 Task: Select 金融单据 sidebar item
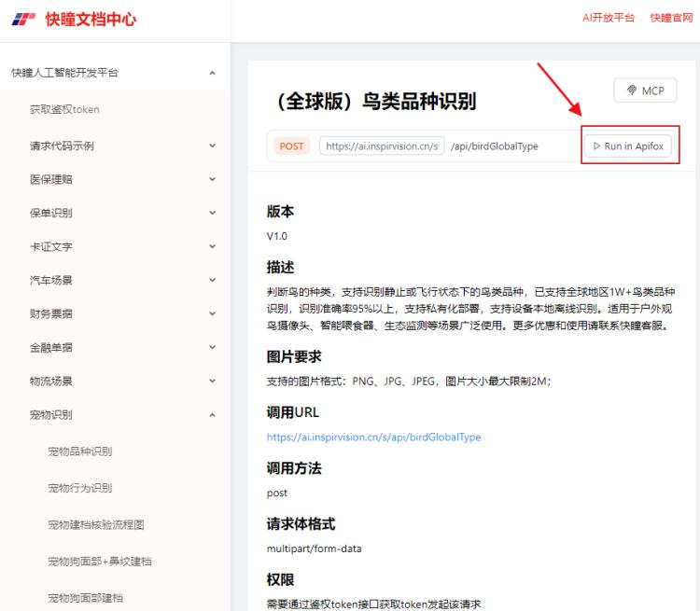click(x=51, y=347)
